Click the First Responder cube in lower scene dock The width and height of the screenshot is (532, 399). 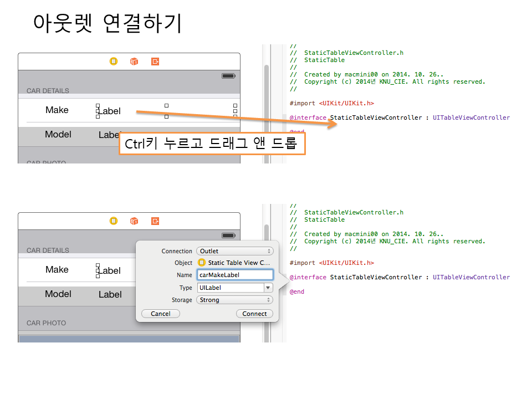[x=134, y=221]
